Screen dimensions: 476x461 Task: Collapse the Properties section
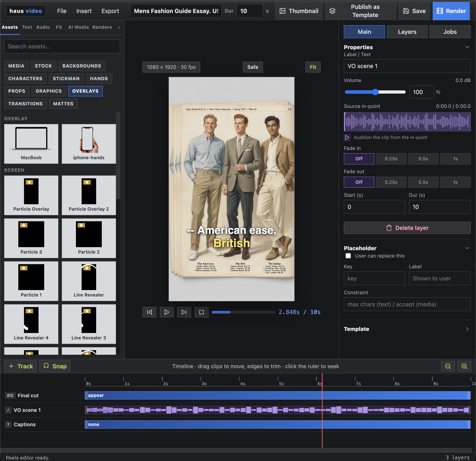click(467, 47)
